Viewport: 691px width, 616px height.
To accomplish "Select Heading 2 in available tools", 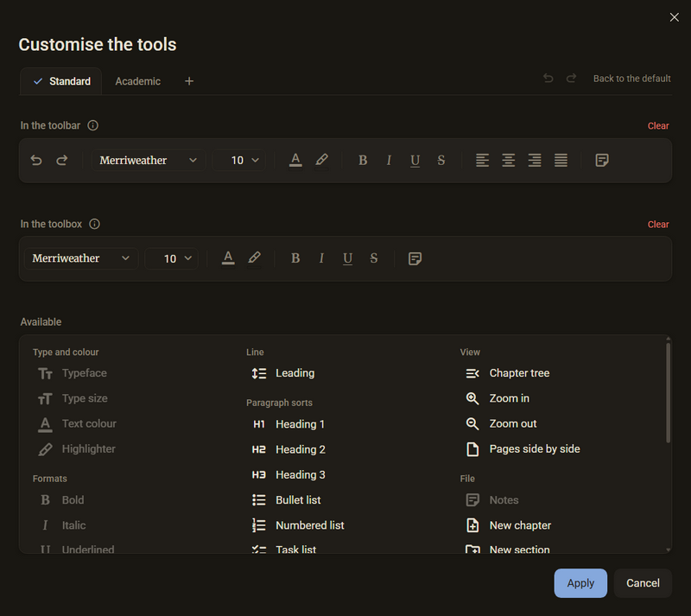I will (x=288, y=449).
